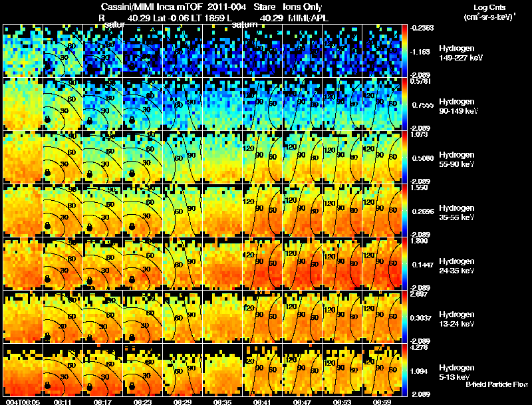The width and height of the screenshot is (532, 405).
Task: Click the color bar beside Hydrogen 55-90 keV
Action: [404, 158]
